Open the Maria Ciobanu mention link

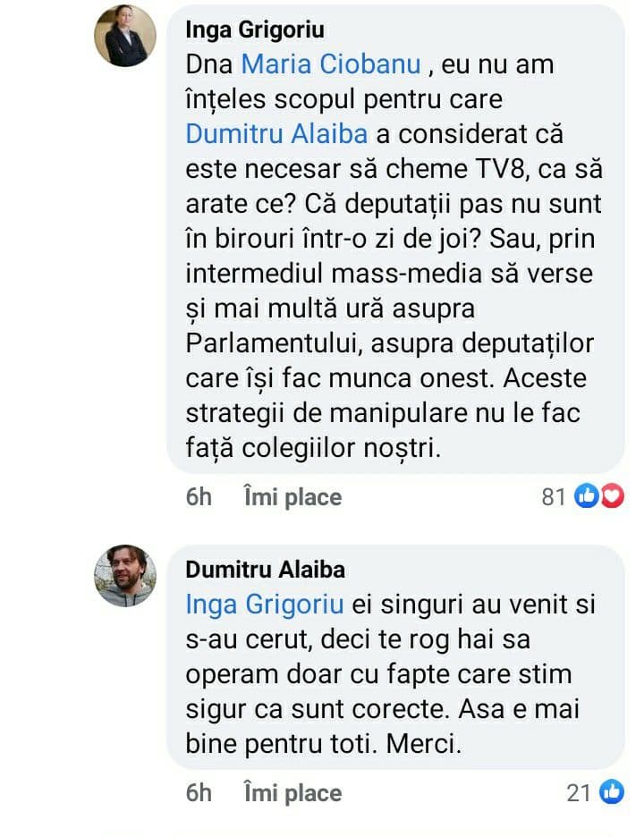[331, 64]
